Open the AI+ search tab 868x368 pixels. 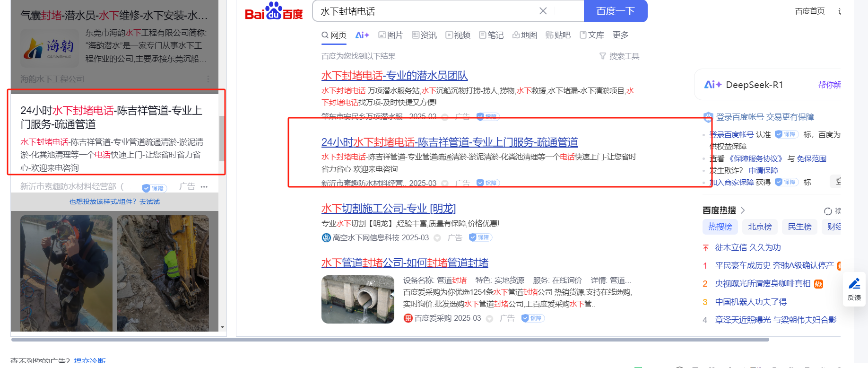[x=362, y=35]
